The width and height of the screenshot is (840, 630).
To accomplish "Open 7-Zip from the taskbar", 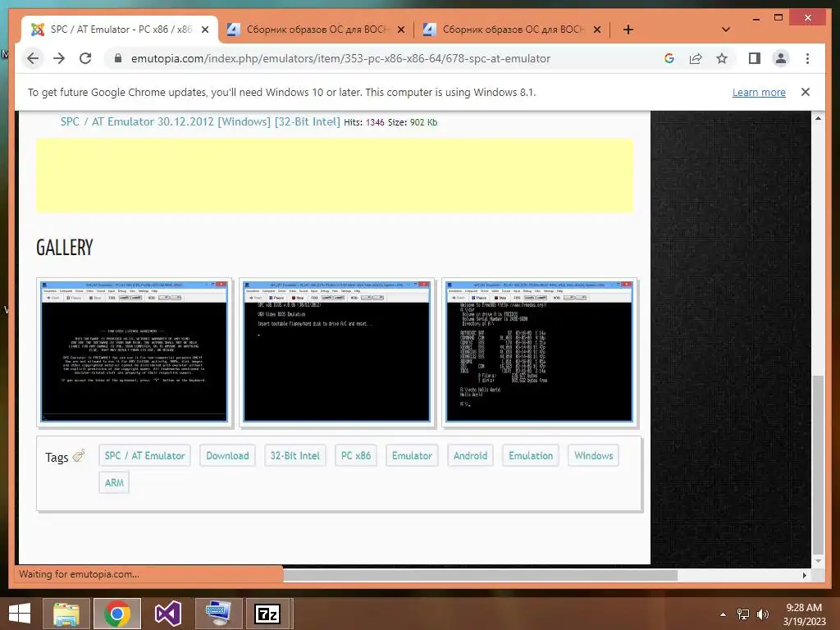I will [x=267, y=614].
